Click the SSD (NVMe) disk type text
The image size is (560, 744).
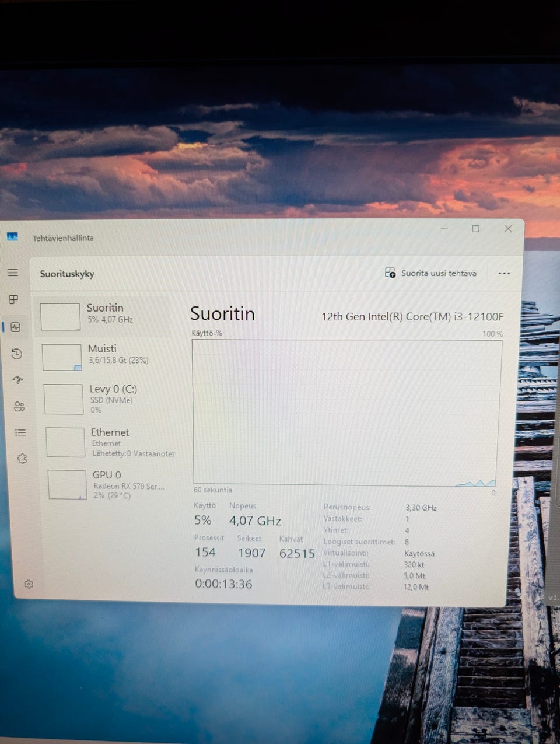click(111, 400)
